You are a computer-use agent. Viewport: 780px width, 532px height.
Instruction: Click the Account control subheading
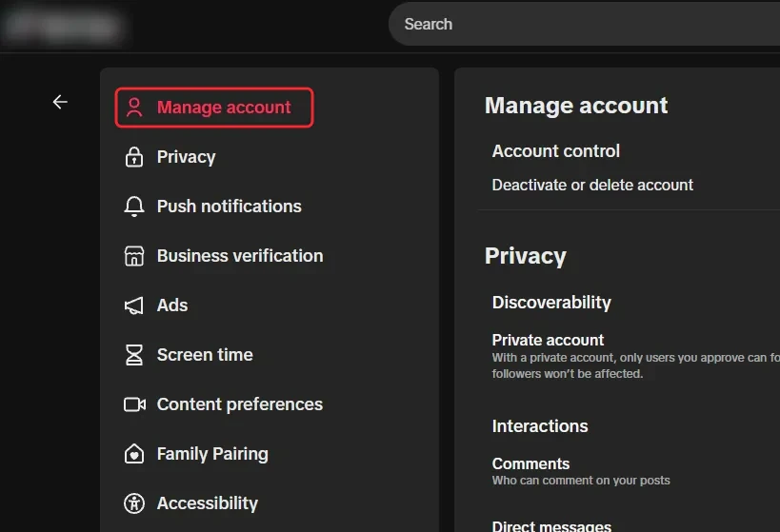coord(555,151)
